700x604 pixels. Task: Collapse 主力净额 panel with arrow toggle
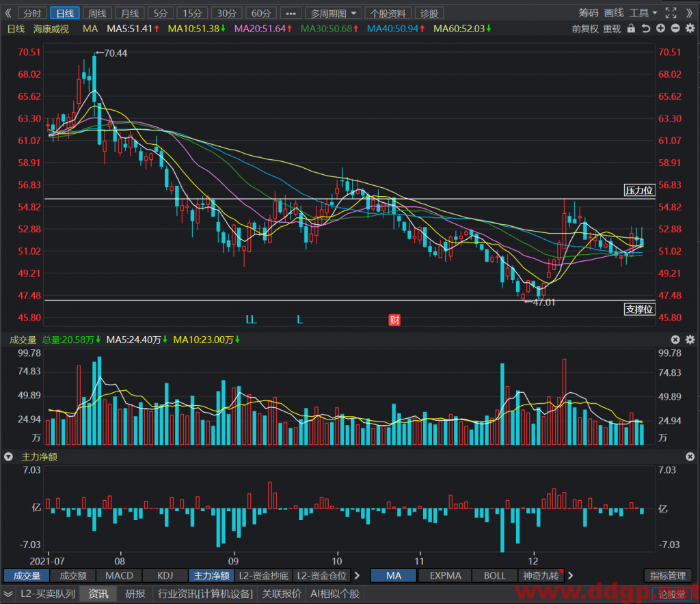[x=8, y=457]
